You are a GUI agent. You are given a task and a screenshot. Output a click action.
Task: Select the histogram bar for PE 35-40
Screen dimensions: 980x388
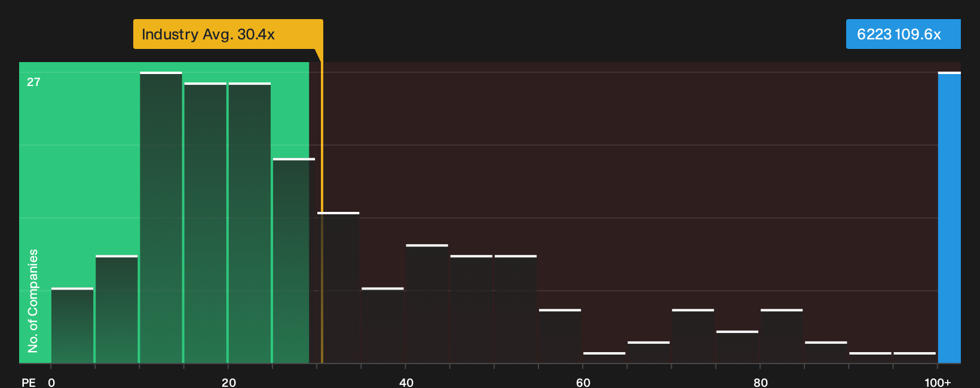(382, 325)
